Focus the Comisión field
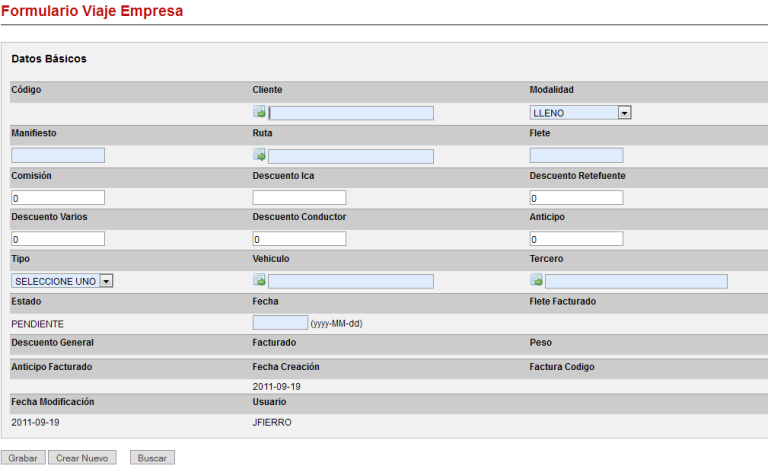This screenshot has height=469, width=768. click(x=58, y=197)
